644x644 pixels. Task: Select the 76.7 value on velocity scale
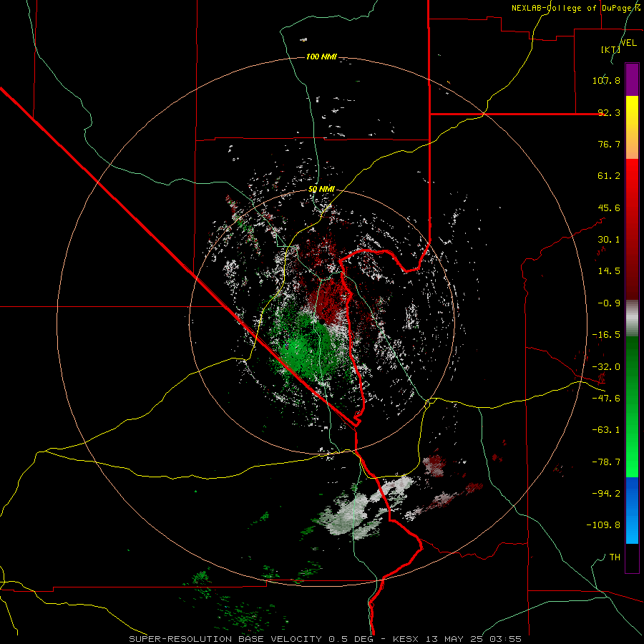pos(609,144)
